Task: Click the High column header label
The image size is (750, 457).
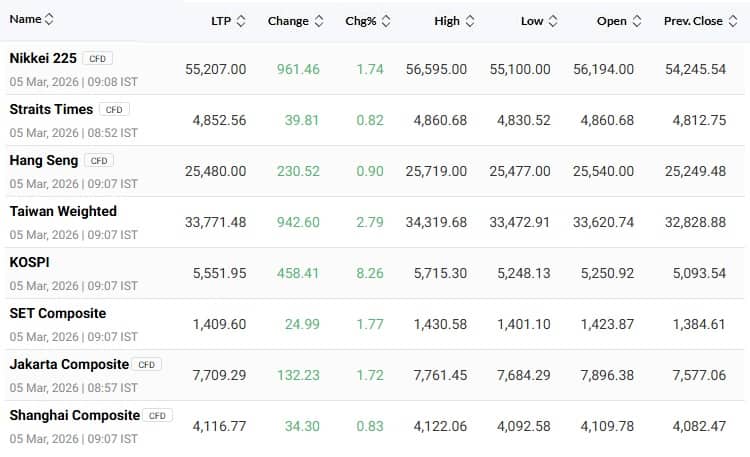Action: point(447,21)
